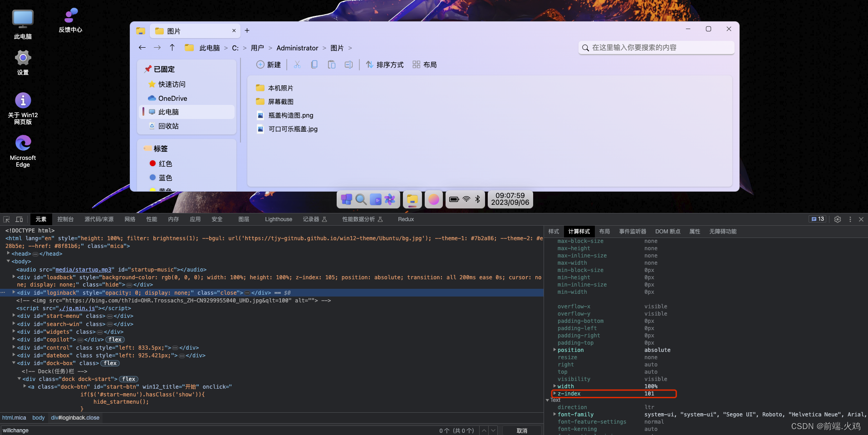868x435 pixels.
Task: Click the pink gradient circle dock icon
Action: (434, 199)
